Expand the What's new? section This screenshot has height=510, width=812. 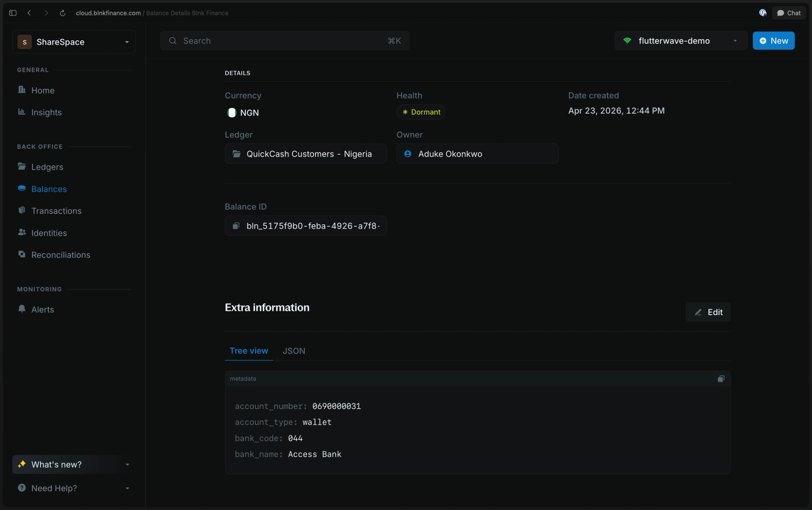[74, 464]
